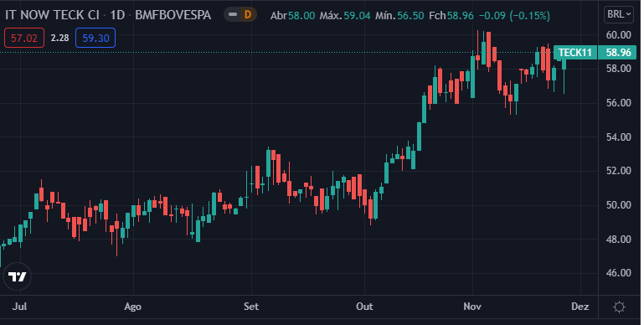Click the 46.00 price axis label

click(619, 272)
